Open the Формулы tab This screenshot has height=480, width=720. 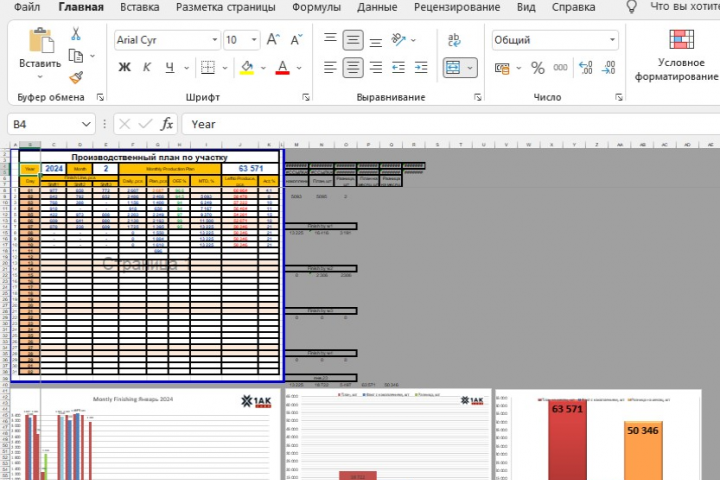click(x=316, y=7)
